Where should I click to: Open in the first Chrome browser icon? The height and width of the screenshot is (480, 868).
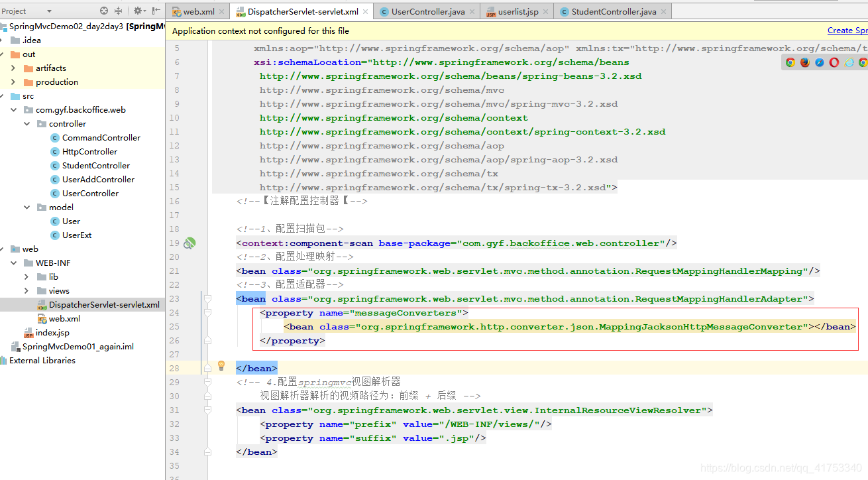790,62
